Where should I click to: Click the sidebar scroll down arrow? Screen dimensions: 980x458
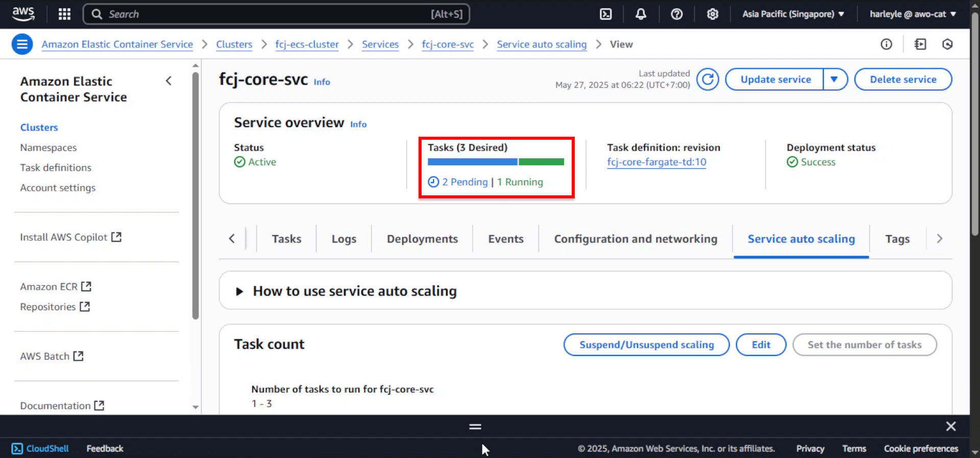(x=195, y=407)
